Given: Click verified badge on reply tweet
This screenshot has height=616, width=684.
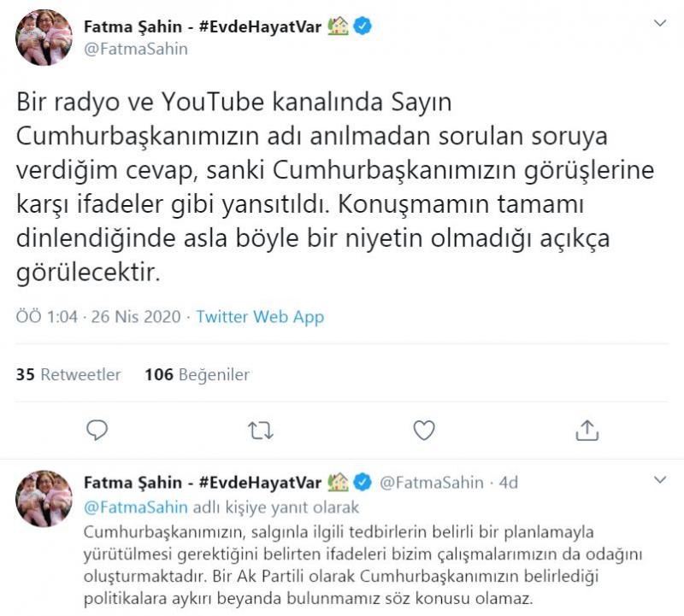Looking at the screenshot, I should 363,483.
